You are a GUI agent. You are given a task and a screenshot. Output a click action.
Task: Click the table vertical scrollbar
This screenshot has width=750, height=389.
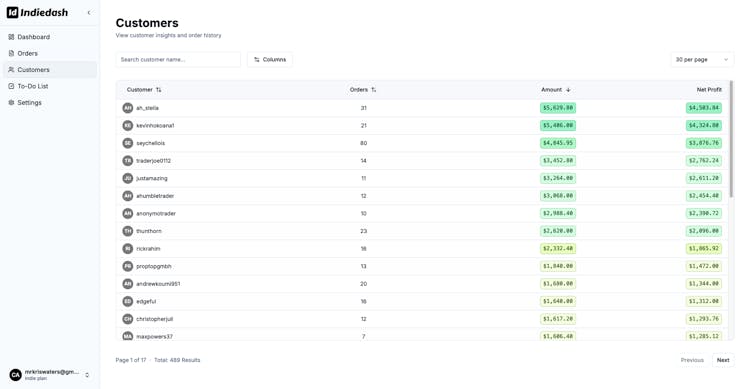[x=731, y=139]
